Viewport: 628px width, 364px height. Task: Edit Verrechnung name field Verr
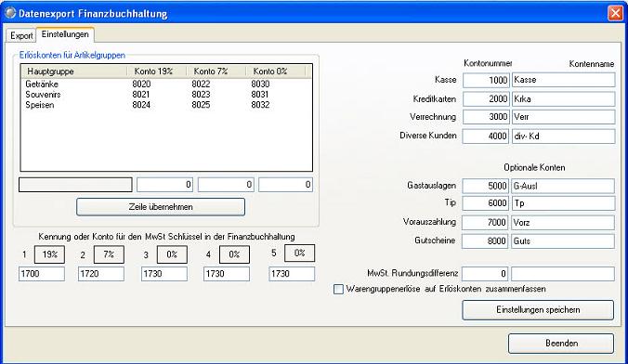coord(564,117)
